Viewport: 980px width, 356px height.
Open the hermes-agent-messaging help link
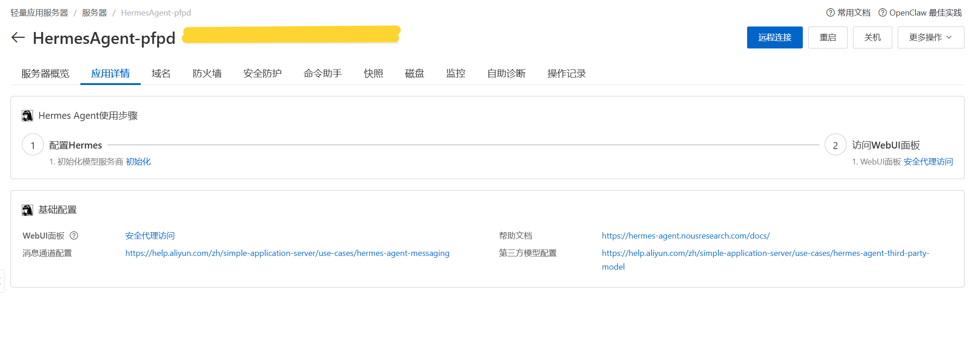(x=287, y=253)
